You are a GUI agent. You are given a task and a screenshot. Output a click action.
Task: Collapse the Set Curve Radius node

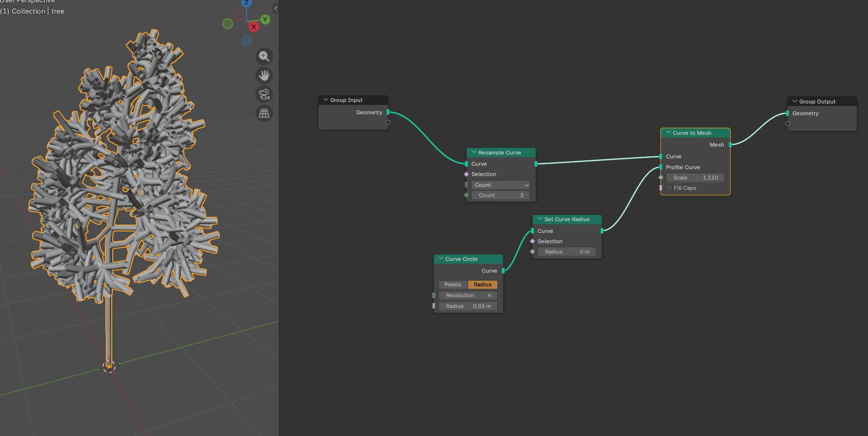click(x=540, y=219)
